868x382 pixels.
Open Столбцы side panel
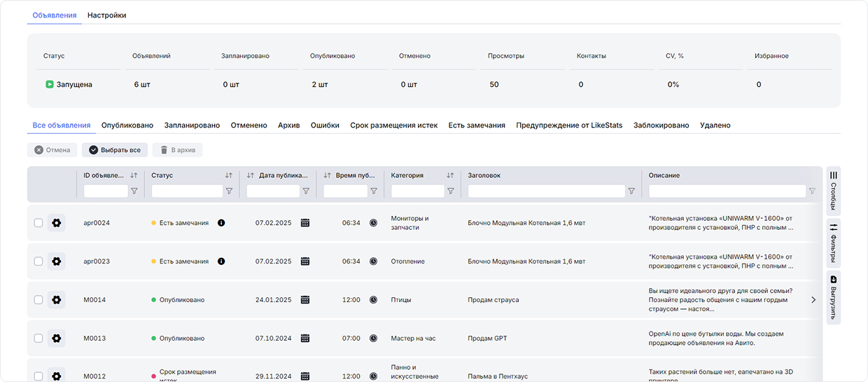click(x=833, y=189)
